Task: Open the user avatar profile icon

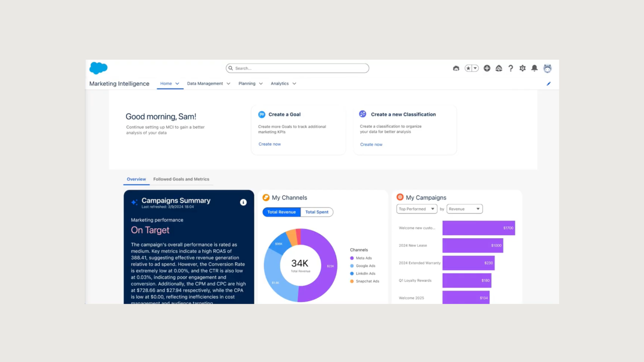Action: [x=547, y=68]
